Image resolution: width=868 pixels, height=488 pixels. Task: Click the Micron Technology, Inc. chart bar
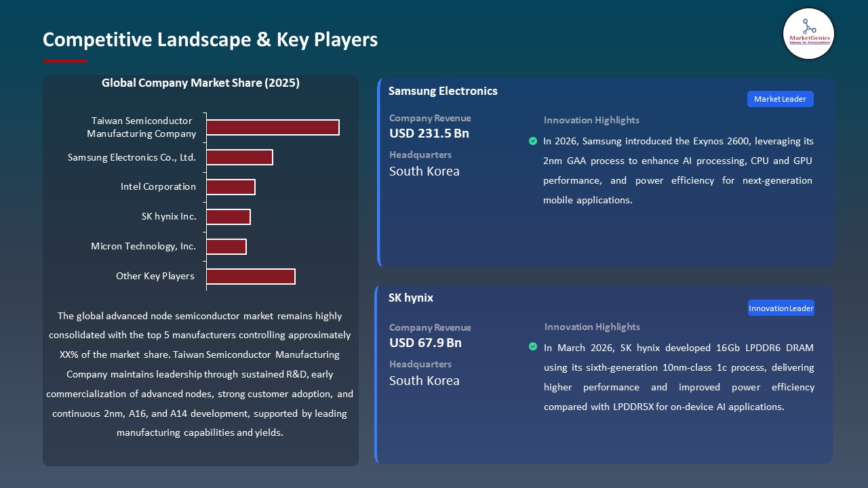coord(226,247)
